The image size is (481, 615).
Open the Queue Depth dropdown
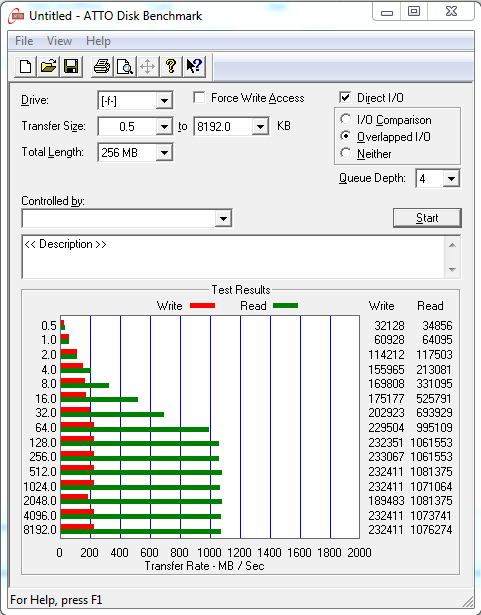pyautogui.click(x=452, y=179)
